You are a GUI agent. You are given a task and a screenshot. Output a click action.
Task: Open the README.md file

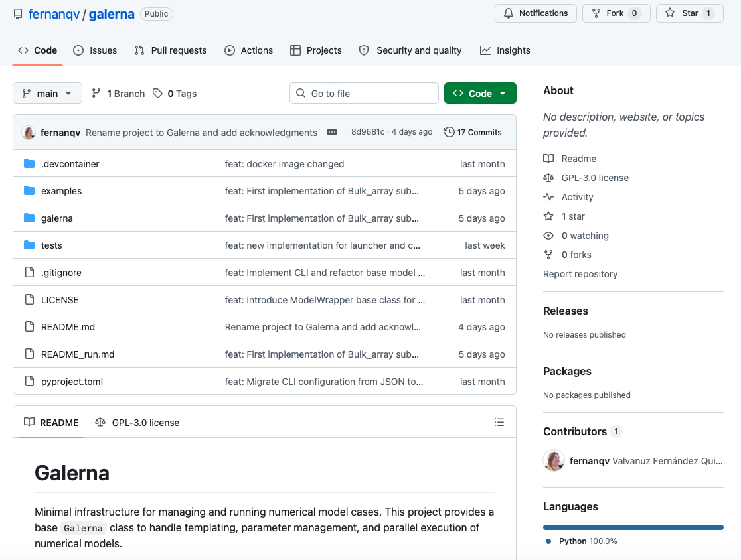pos(68,327)
